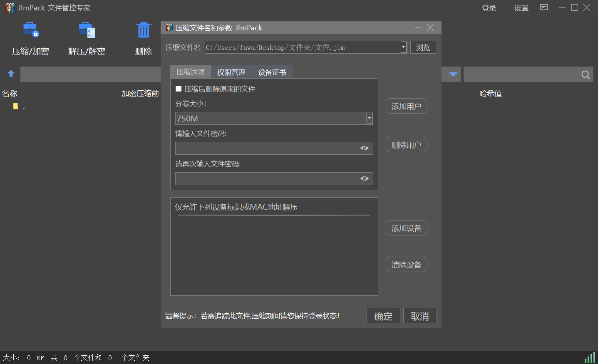
Task: Click the 添加设备 button
Action: (x=407, y=228)
